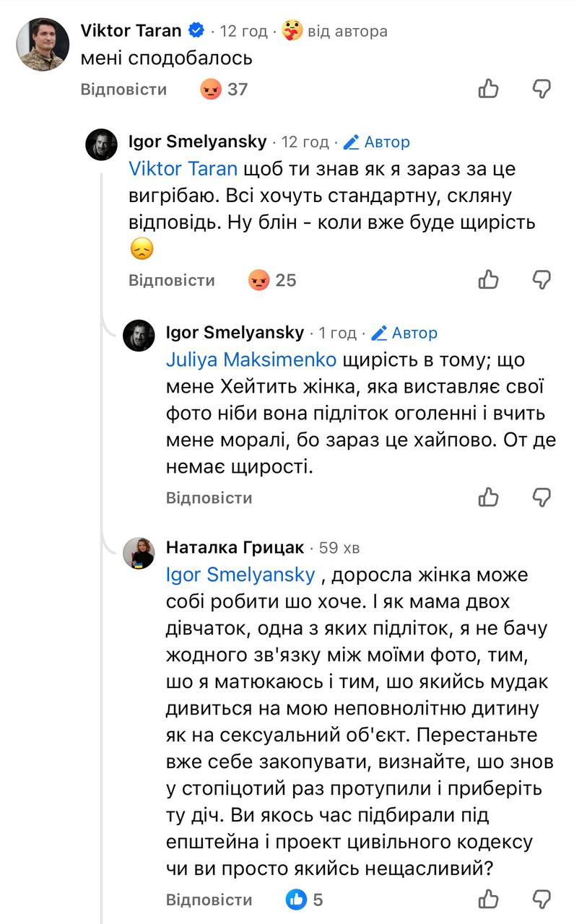
Task: Like Igor's reply to Juliya Maksimenko
Action: coord(489,497)
